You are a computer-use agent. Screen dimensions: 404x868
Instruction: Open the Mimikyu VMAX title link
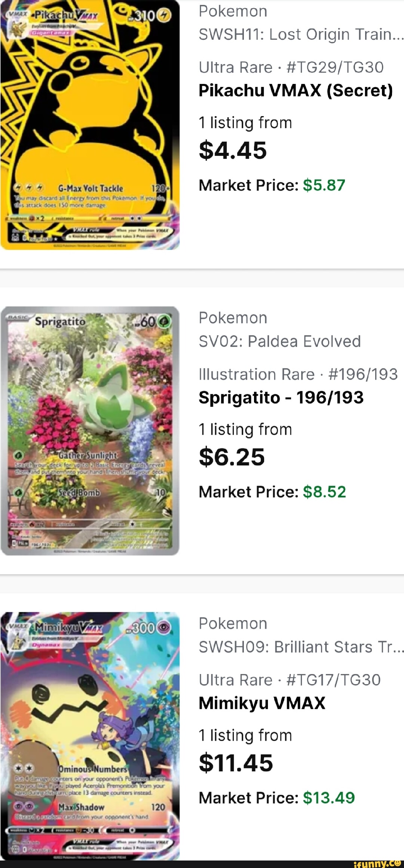[262, 703]
